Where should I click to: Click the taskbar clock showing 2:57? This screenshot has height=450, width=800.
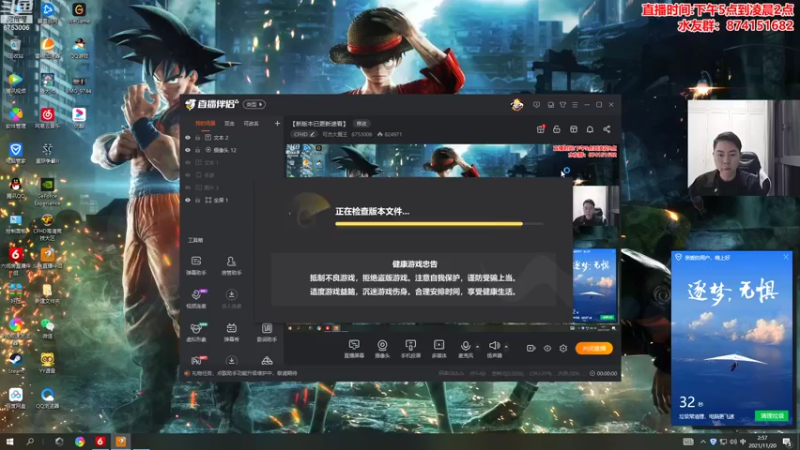763,441
